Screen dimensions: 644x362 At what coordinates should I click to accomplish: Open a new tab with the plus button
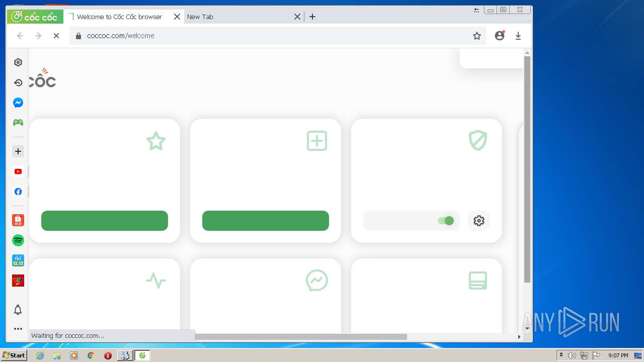[312, 17]
